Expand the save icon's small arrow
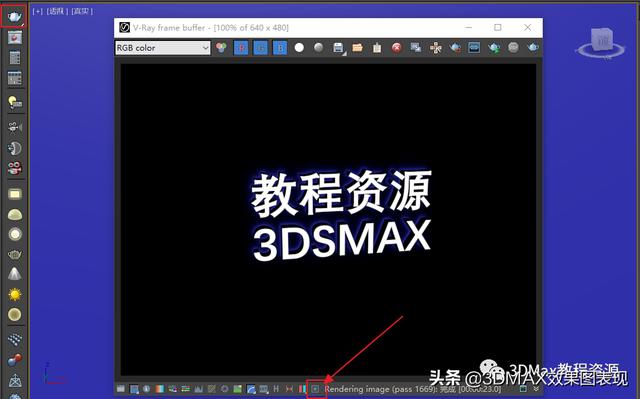640x399 pixels. 344,54
